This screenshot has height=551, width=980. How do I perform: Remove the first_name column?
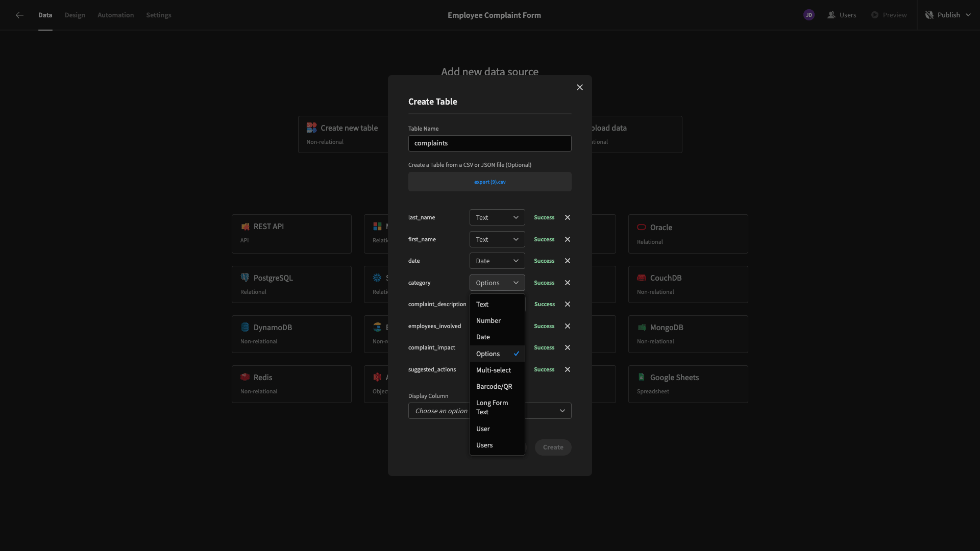[x=568, y=239]
